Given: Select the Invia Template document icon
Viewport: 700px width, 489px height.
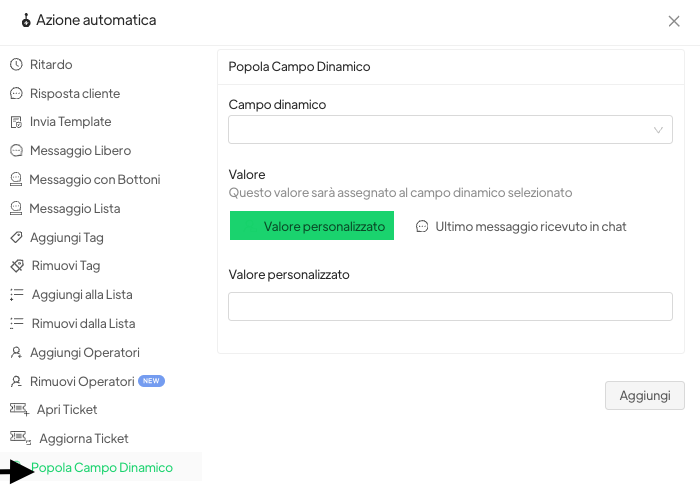Looking at the screenshot, I should click(16, 122).
